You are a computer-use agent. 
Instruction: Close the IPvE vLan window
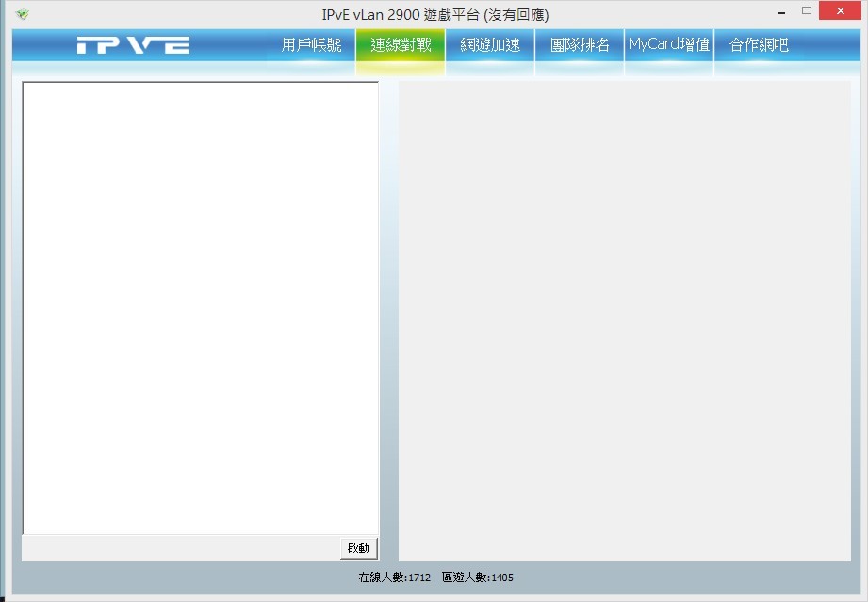tap(841, 11)
